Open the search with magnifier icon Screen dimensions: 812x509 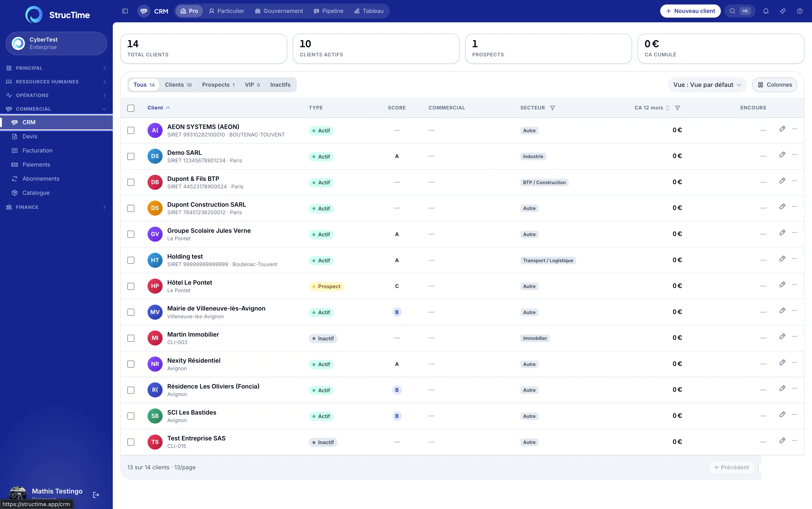[x=732, y=11]
